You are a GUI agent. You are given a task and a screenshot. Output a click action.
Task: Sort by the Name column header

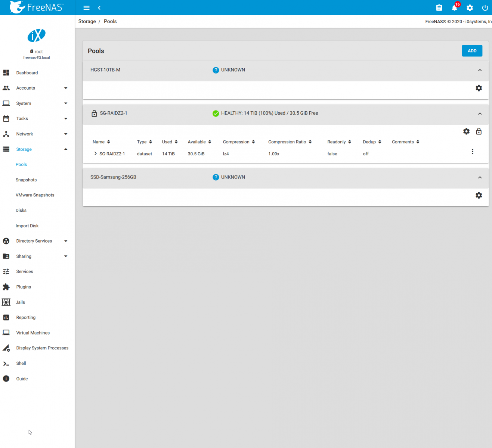pyautogui.click(x=101, y=142)
